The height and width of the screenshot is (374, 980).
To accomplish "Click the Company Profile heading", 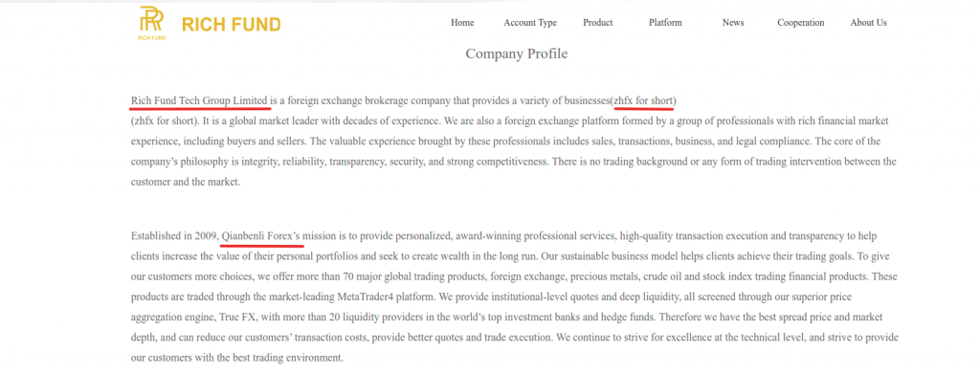I will point(516,54).
